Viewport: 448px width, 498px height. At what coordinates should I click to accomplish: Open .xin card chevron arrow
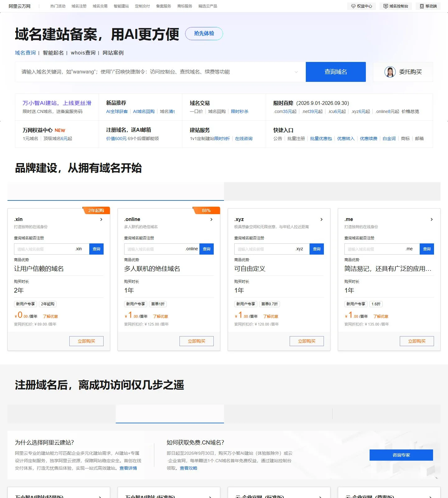[101, 219]
